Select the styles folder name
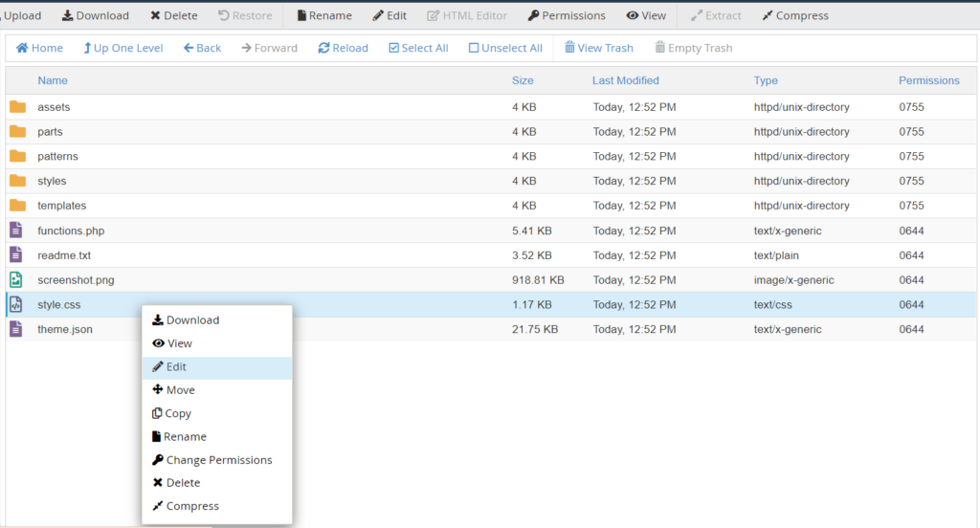 coord(52,181)
